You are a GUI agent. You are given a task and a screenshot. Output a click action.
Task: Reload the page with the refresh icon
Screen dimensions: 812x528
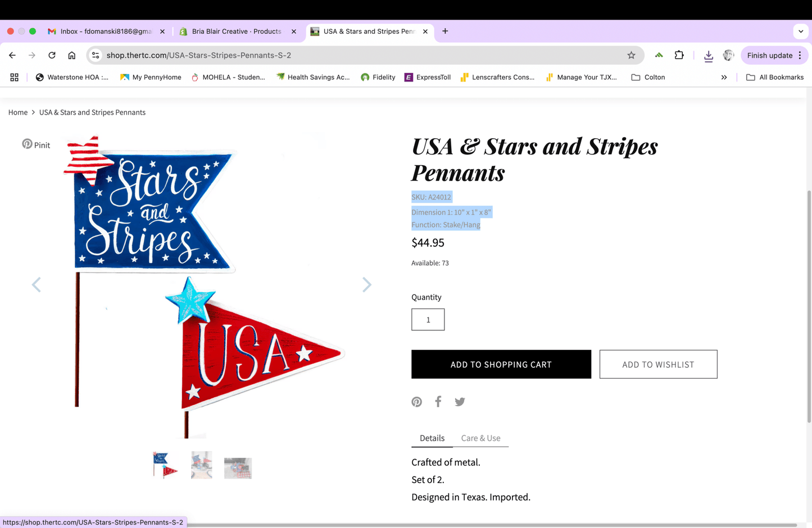(x=52, y=55)
